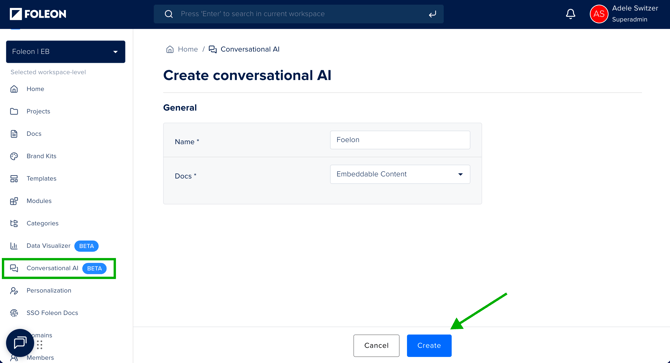This screenshot has height=363, width=670.
Task: Click the BETA badge next to Data Visualizer
Action: 86,246
